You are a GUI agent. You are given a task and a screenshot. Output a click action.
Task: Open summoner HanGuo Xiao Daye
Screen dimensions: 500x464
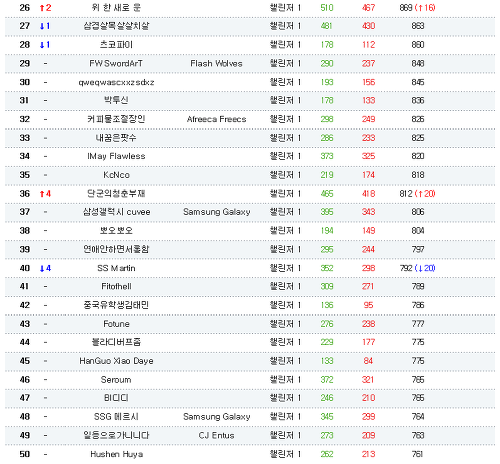(116, 361)
